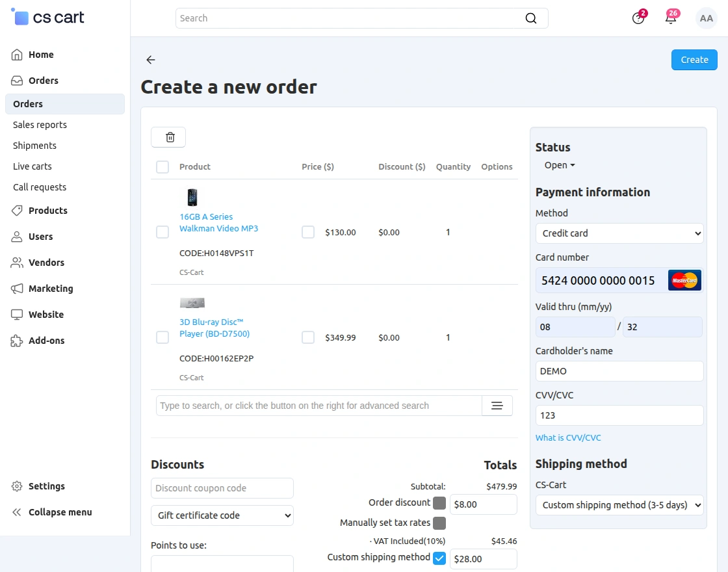Click the Walkman MP3 product thumbnail
728x572 pixels.
click(x=192, y=198)
